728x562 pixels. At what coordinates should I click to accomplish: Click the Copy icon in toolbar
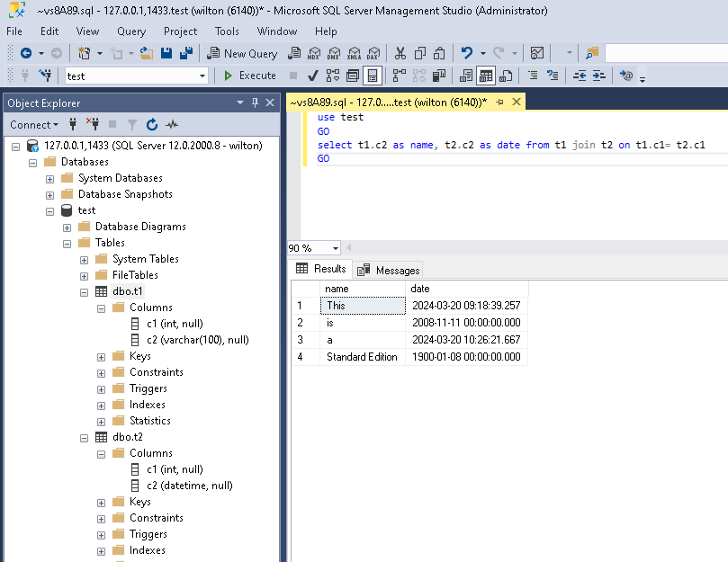pyautogui.click(x=419, y=53)
